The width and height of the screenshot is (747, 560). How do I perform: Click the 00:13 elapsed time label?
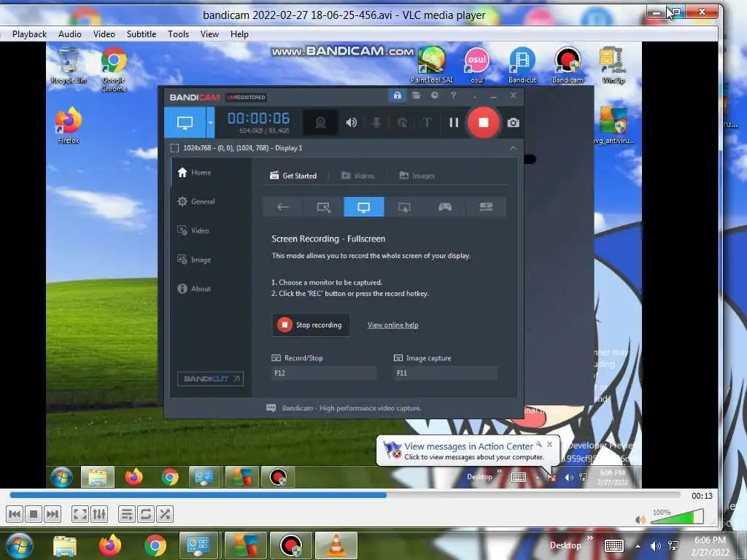[x=703, y=496]
